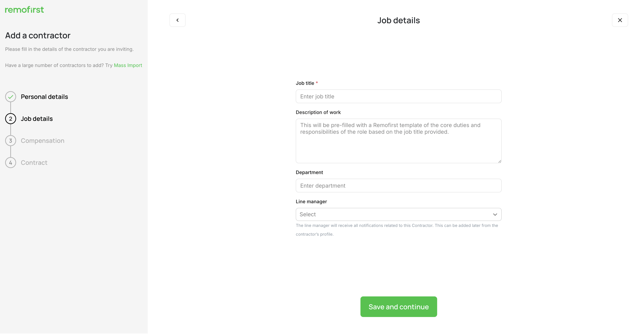This screenshot has width=644, height=334.
Task: Select the Job details step label
Action: (x=37, y=119)
